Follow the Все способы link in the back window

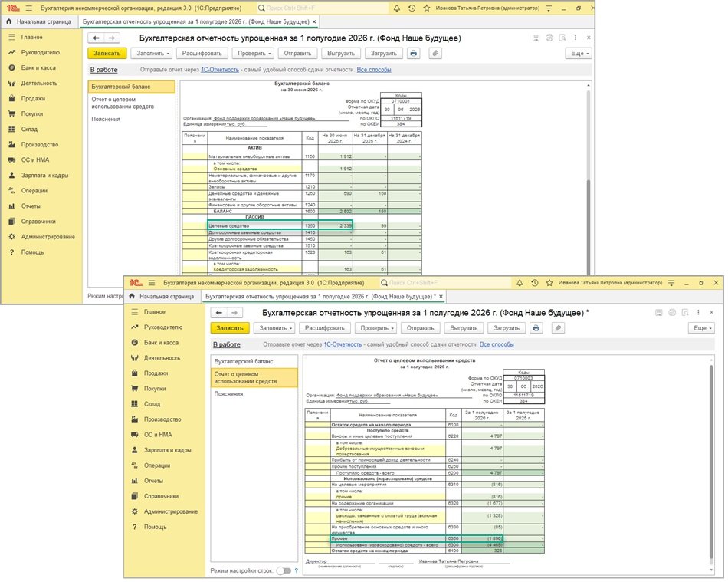374,70
